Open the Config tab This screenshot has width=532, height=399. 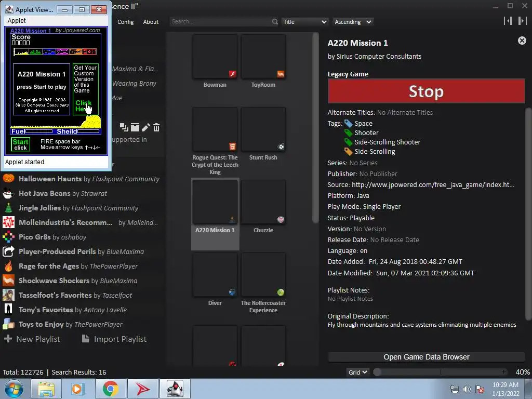pos(126,22)
